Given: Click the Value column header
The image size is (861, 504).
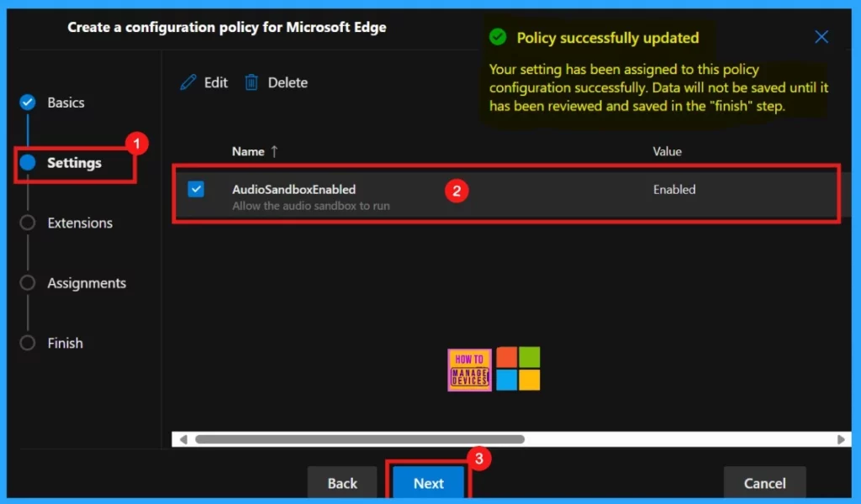Looking at the screenshot, I should tap(667, 151).
